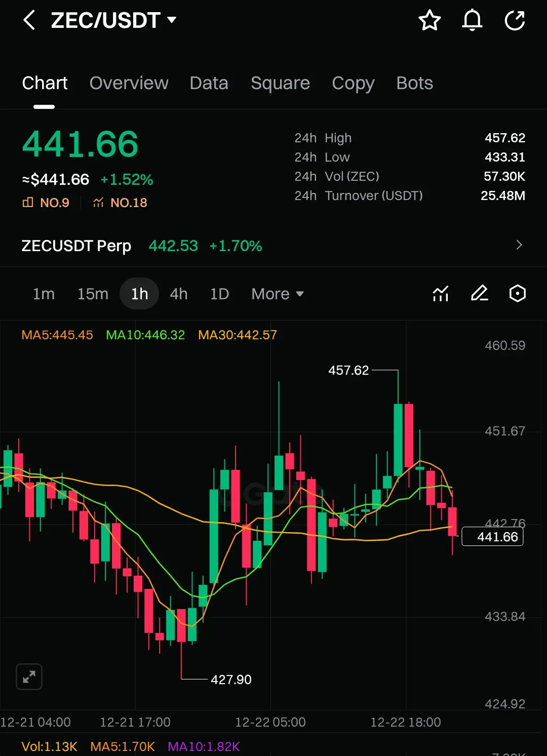Tap the 24h Low value 433.31

coord(505,157)
